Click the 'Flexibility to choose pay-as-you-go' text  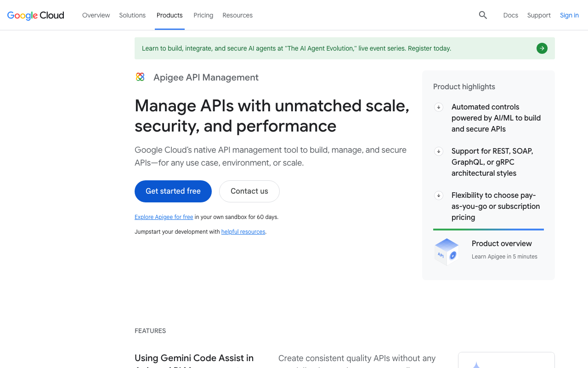pyautogui.click(x=496, y=207)
